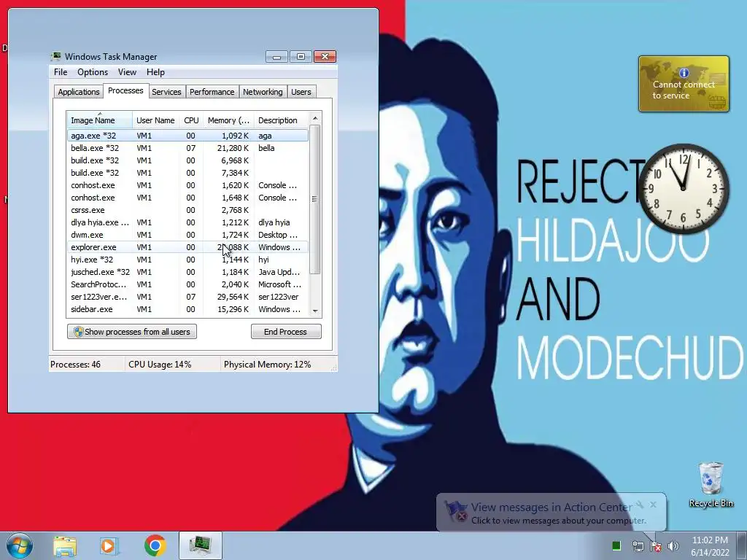Image resolution: width=747 pixels, height=560 pixels.
Task: Click the process list scrollbar thumb
Action: [x=315, y=200]
